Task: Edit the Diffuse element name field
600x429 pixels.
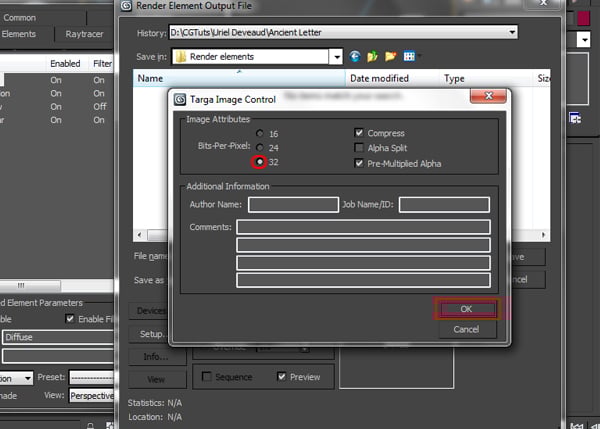Action: pyautogui.click(x=58, y=337)
